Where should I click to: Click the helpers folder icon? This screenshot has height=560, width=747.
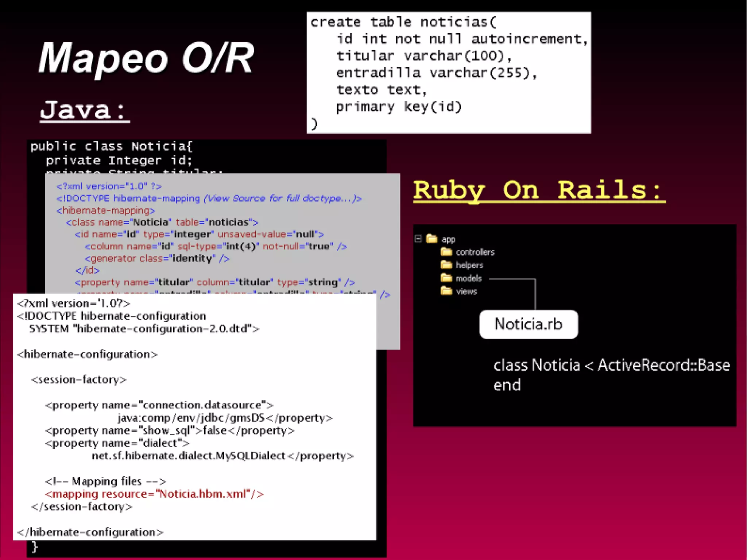(x=446, y=265)
